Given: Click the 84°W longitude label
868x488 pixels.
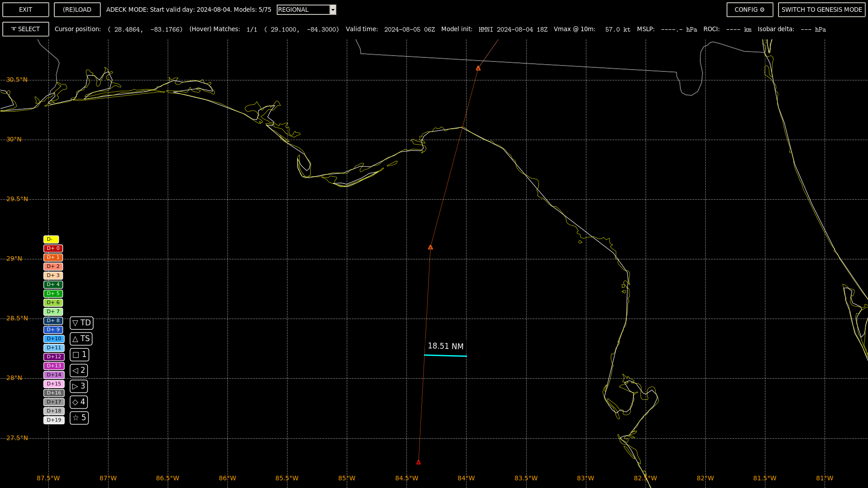Looking at the screenshot, I should click(x=466, y=478).
